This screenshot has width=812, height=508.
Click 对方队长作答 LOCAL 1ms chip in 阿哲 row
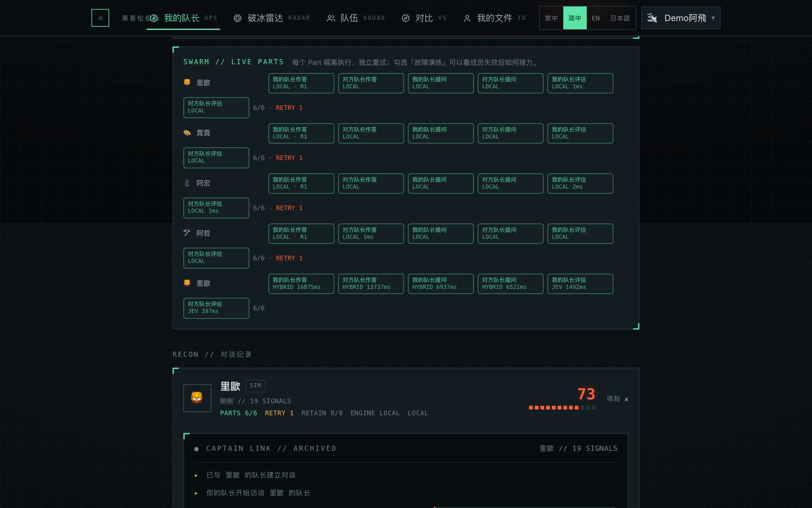click(371, 234)
